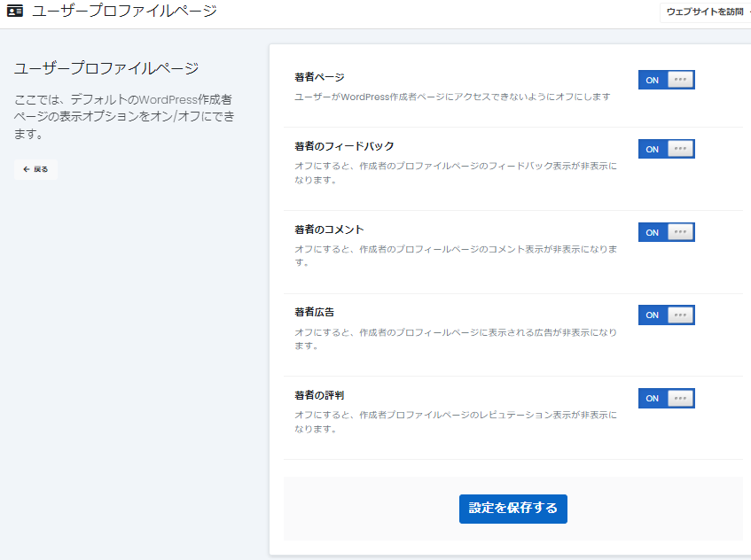The width and height of the screenshot is (751, 560).
Task: Click the ユーザープロファイルページ title in top bar
Action: [x=124, y=12]
